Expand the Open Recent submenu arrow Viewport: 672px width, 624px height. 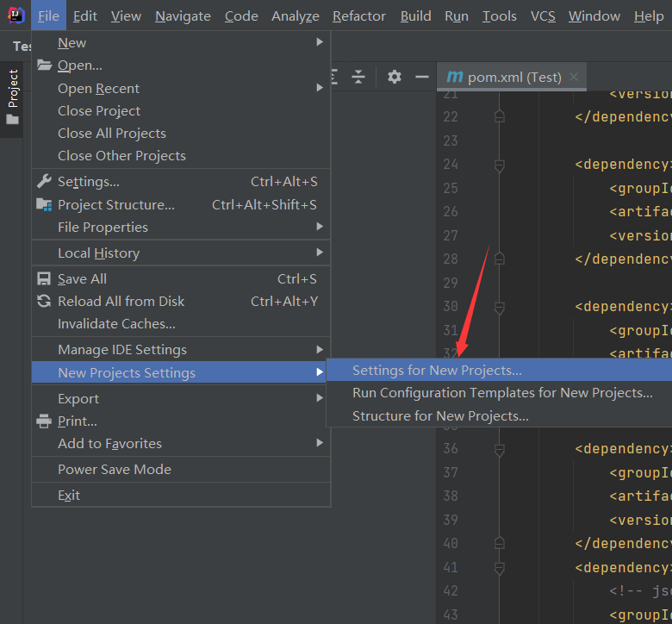(x=320, y=88)
